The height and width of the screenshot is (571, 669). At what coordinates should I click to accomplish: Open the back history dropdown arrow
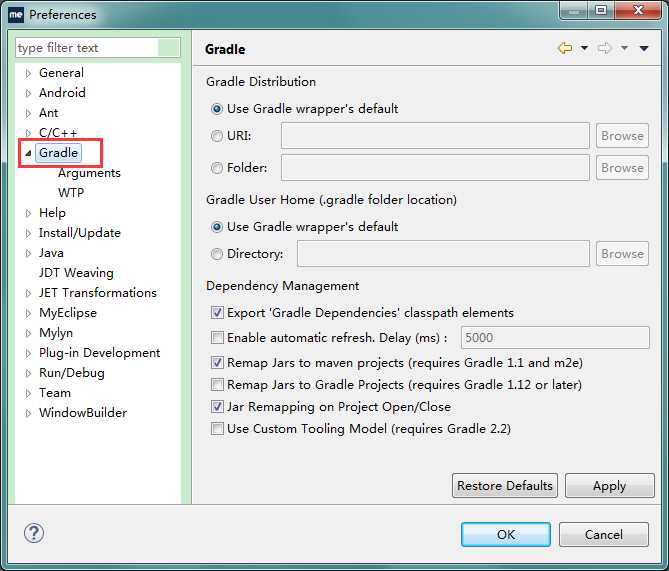pos(585,48)
